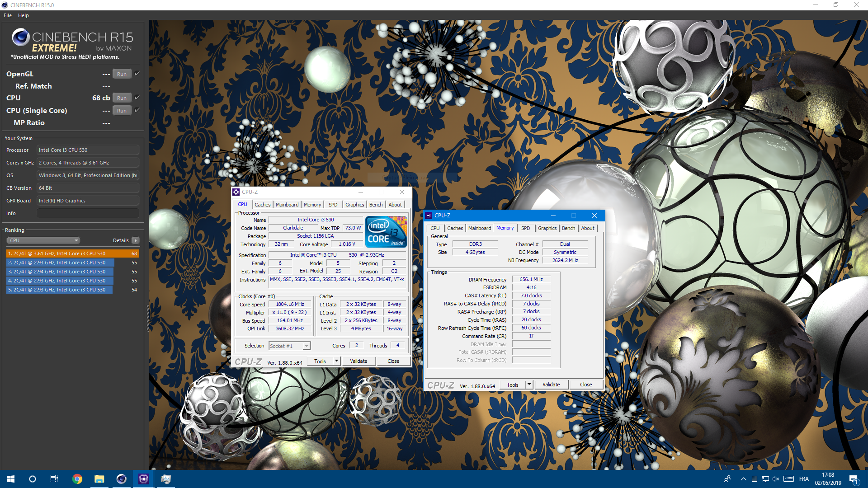The height and width of the screenshot is (488, 868).
Task: Open clock and date 17:08 on taskbar
Action: (828, 479)
